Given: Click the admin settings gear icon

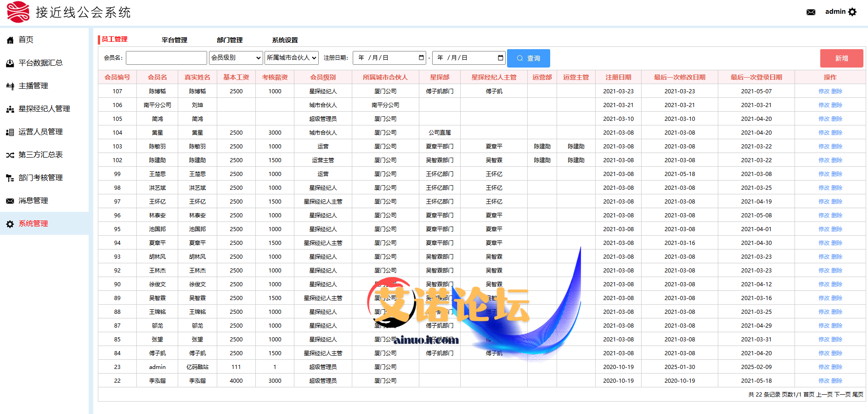Looking at the screenshot, I should 852,12.
